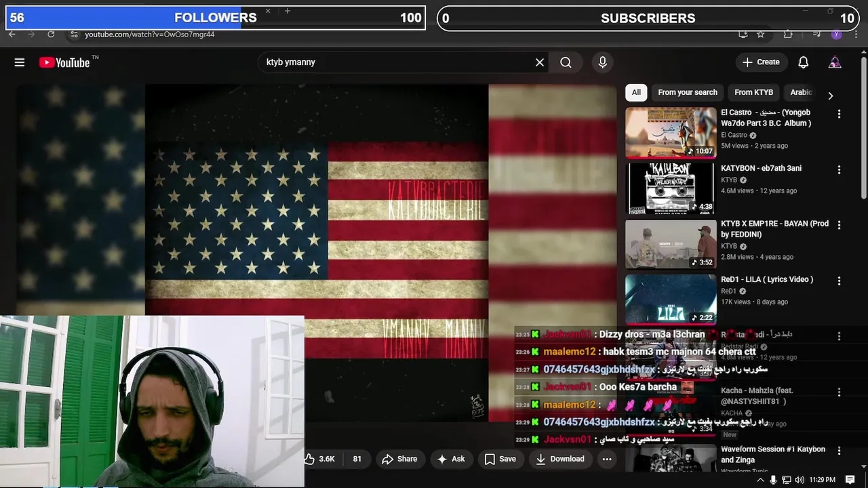868x488 pixels.
Task: Open the Create menu button
Action: pos(762,62)
